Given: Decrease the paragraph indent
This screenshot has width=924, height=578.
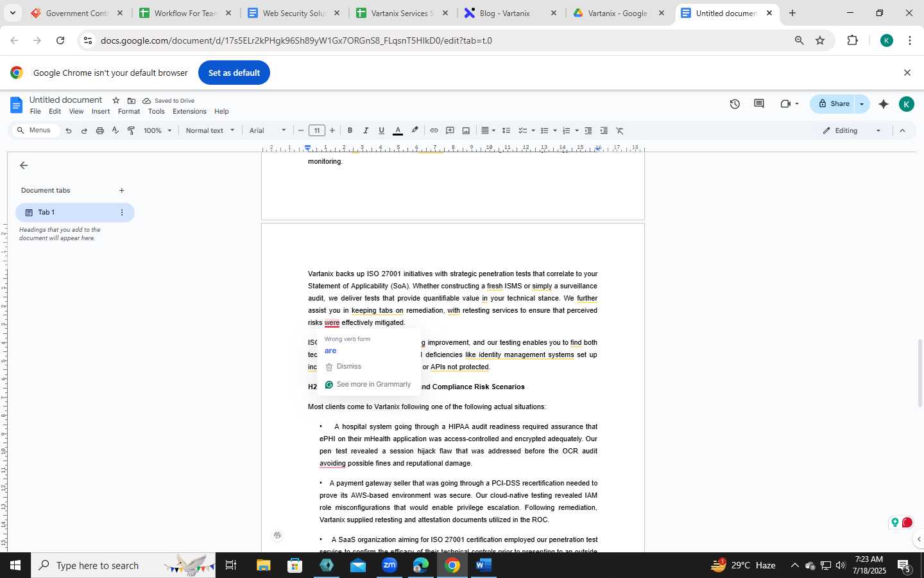Looking at the screenshot, I should [x=588, y=130].
